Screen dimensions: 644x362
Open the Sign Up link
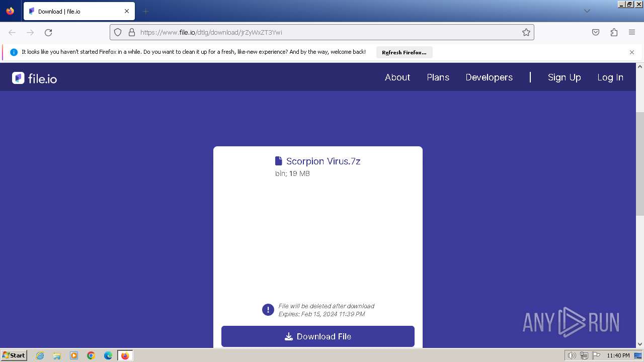pyautogui.click(x=565, y=77)
